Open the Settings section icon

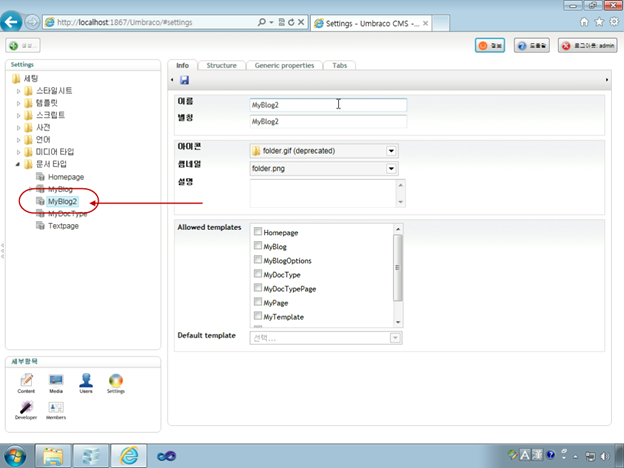coord(116,384)
